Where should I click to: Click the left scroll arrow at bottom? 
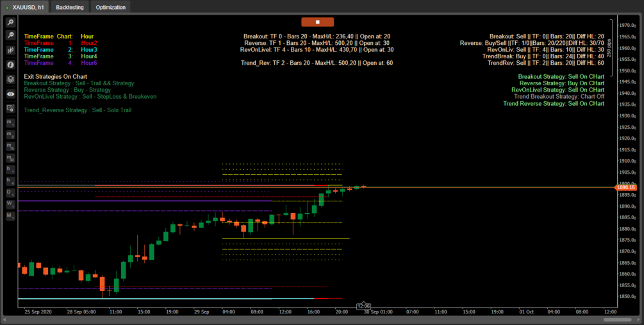click(4, 319)
